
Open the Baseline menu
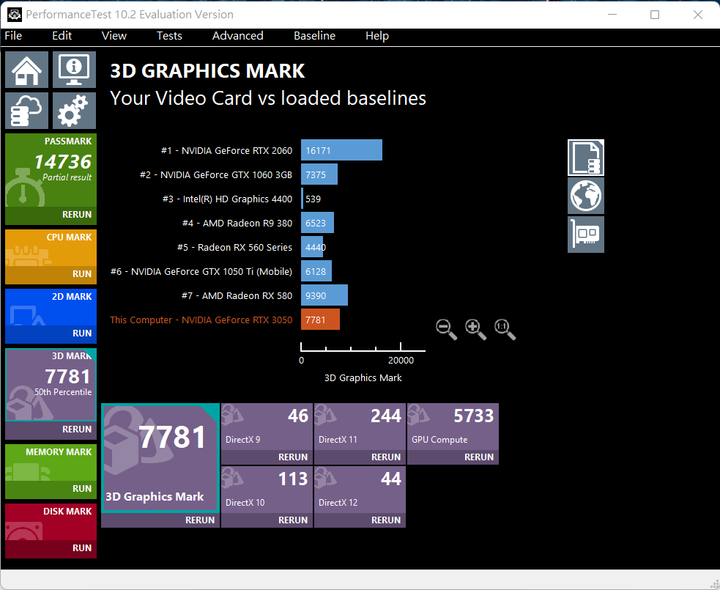(315, 36)
